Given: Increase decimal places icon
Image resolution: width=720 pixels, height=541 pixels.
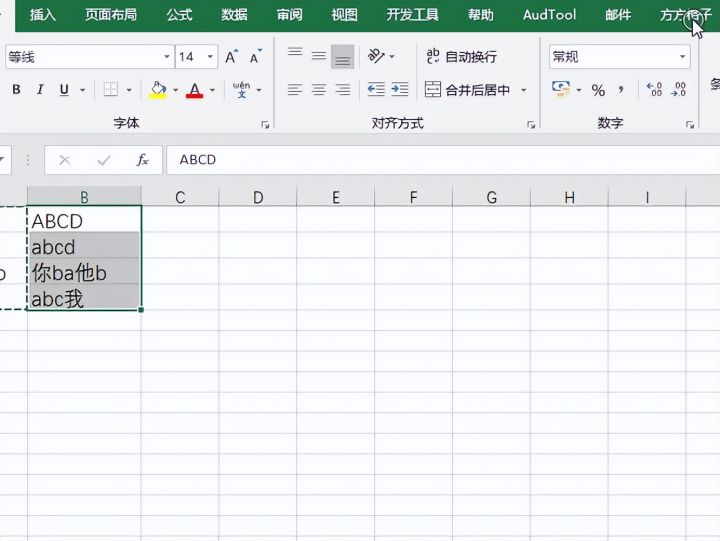Looking at the screenshot, I should pos(654,90).
